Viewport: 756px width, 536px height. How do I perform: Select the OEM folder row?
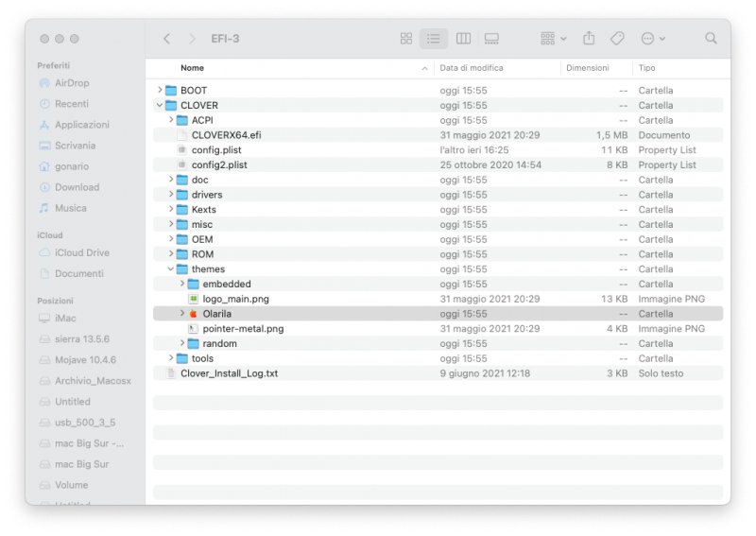(x=438, y=239)
